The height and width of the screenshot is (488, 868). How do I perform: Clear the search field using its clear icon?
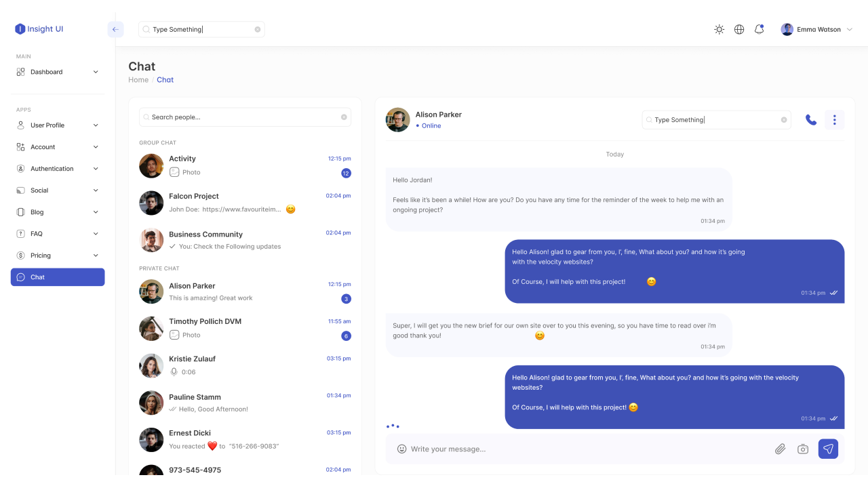(x=257, y=29)
